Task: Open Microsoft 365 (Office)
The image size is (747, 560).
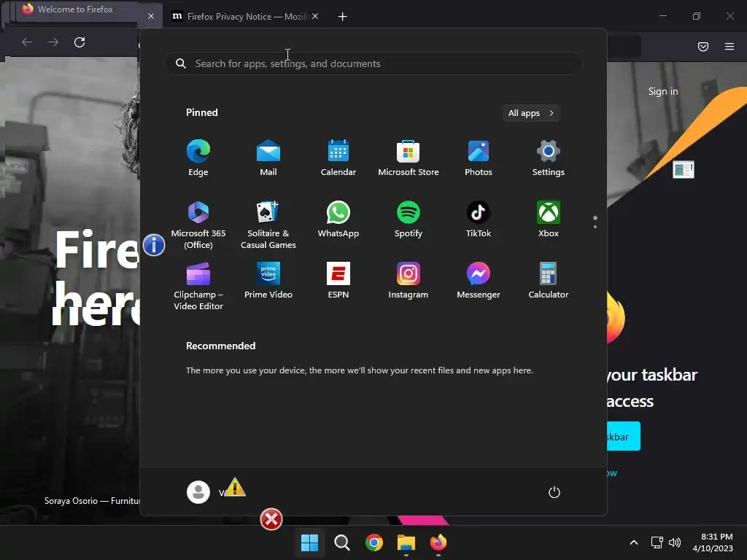Action: click(198, 225)
